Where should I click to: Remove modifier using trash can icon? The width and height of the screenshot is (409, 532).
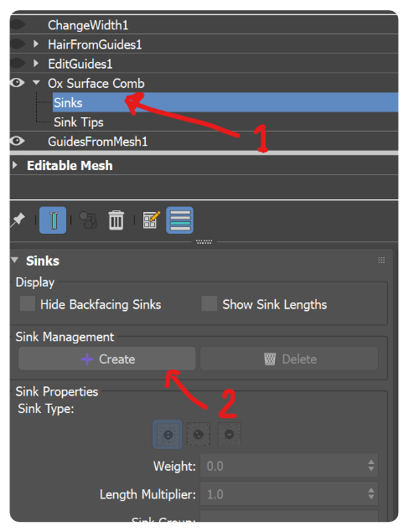click(116, 220)
